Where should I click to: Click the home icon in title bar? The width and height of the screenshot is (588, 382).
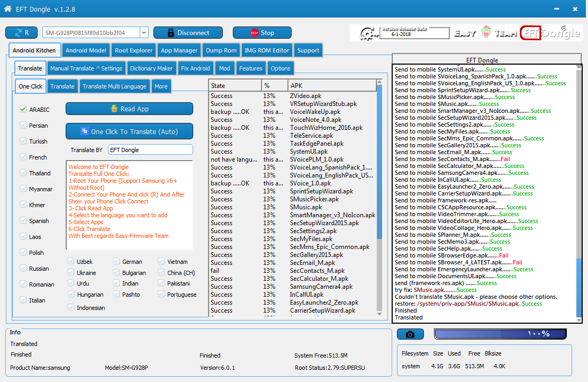pyautogui.click(x=7, y=8)
